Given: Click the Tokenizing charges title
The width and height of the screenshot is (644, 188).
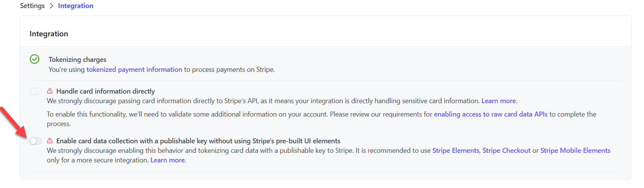Looking at the screenshot, I should click(77, 60).
